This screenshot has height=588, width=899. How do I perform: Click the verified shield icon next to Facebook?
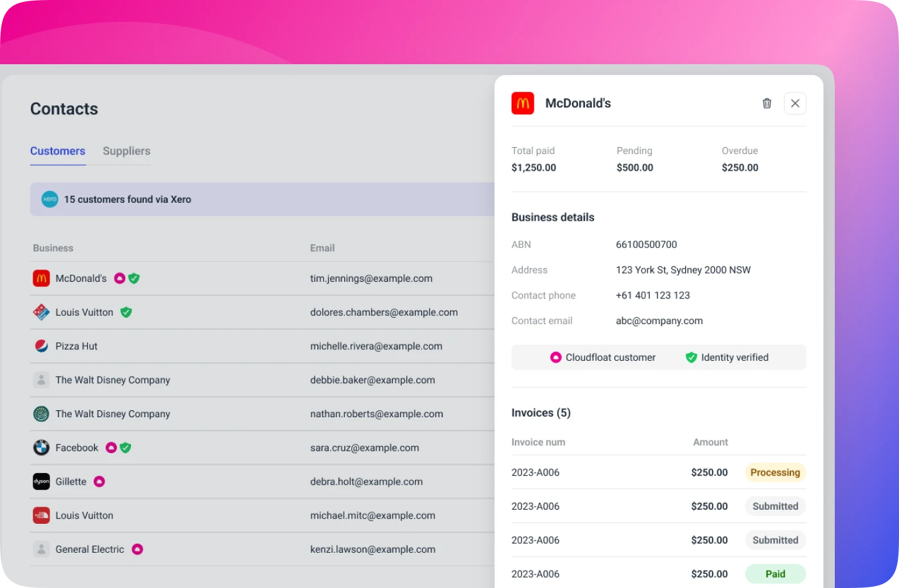point(126,447)
